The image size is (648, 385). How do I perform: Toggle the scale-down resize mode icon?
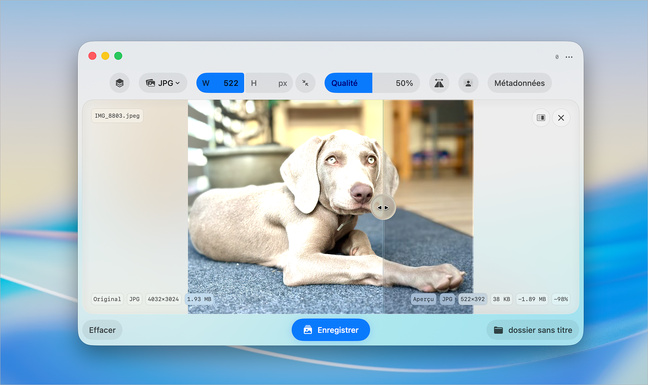coord(305,83)
